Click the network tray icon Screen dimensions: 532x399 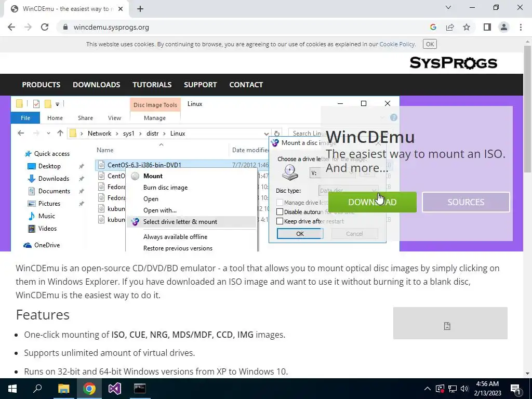[453, 389]
